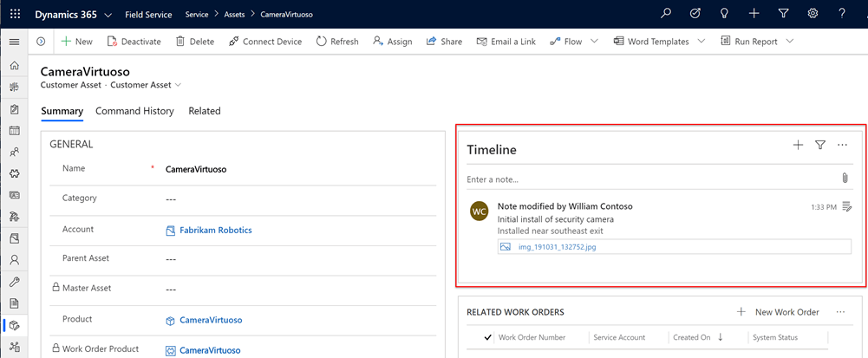Click the Parent Asset field value
Viewport: 868px width, 358px height.
pos(171,259)
